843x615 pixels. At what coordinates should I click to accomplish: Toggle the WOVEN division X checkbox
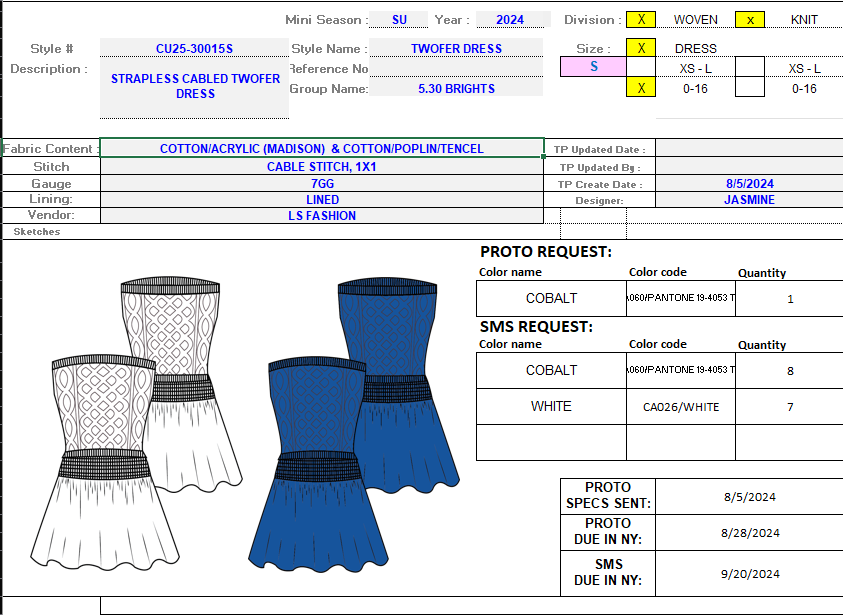[x=640, y=18]
